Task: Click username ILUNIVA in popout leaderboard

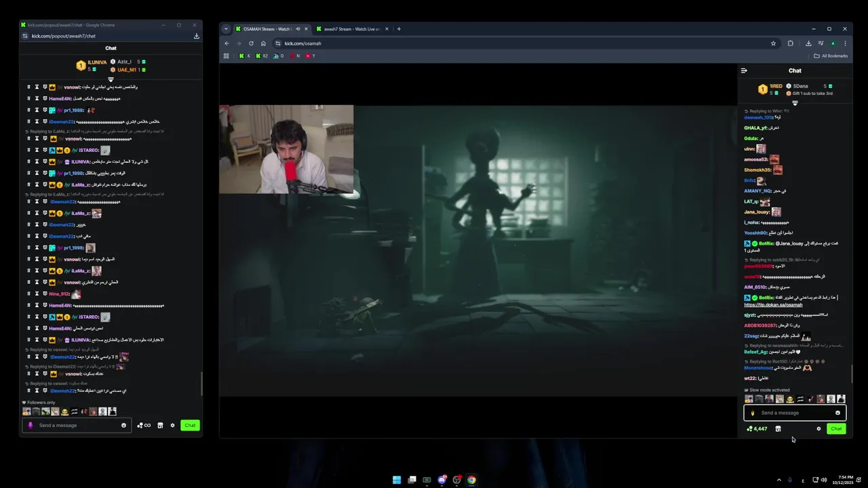Action: click(x=98, y=62)
